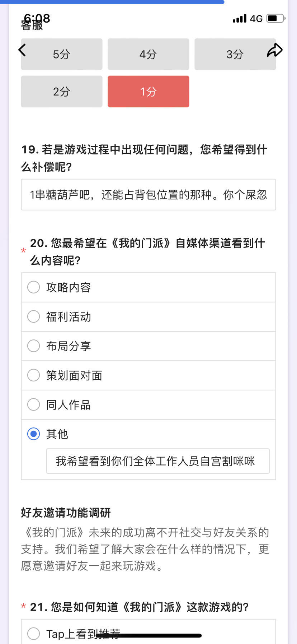Tap the share arrow icon
This screenshot has width=297, height=644.
[275, 50]
